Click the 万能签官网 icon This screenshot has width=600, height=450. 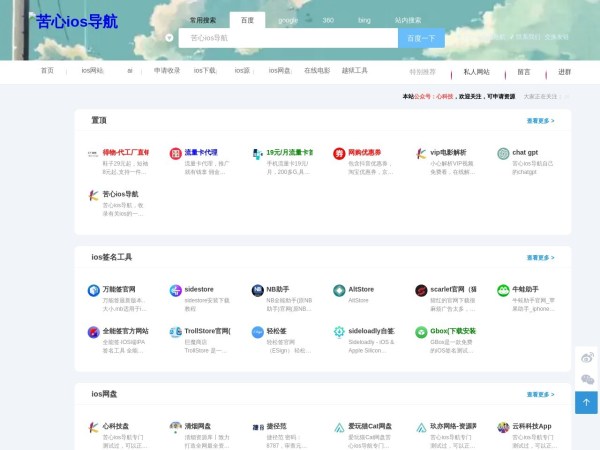pos(93,291)
